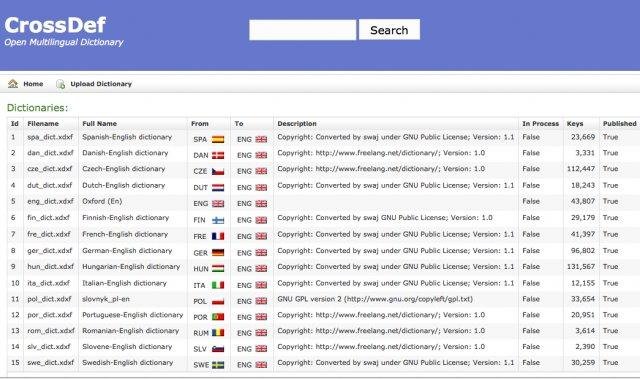Click the ENG flag in Spanish-English row
The height and width of the screenshot is (379, 640).
(261, 139)
